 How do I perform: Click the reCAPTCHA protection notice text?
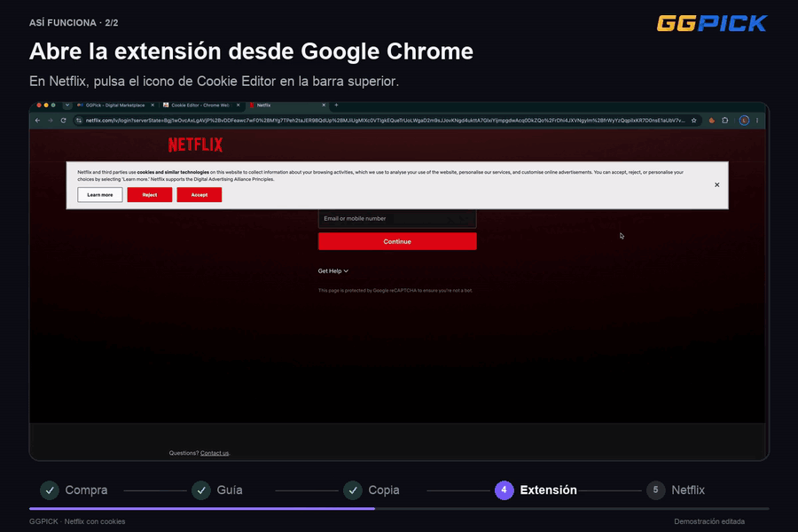tap(395, 291)
